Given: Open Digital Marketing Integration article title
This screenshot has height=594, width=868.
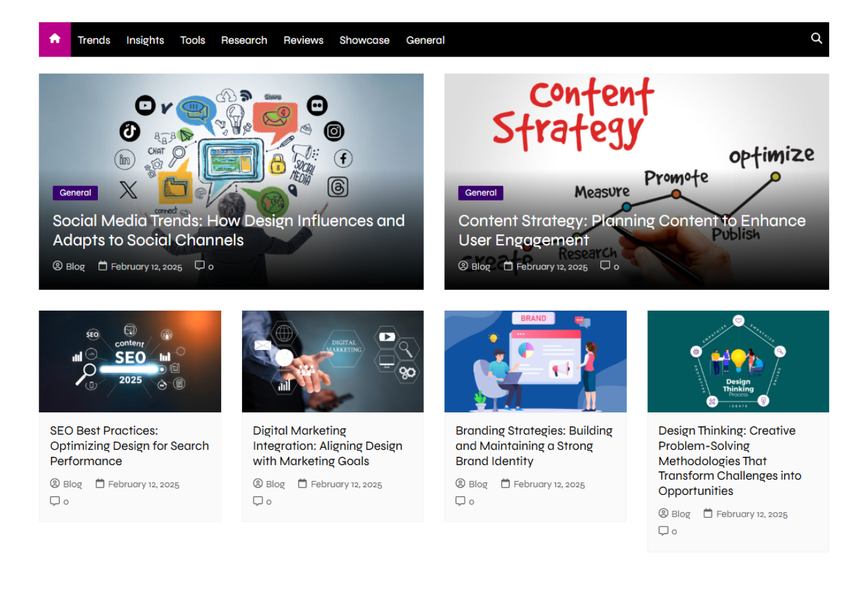Looking at the screenshot, I should pos(327,446).
